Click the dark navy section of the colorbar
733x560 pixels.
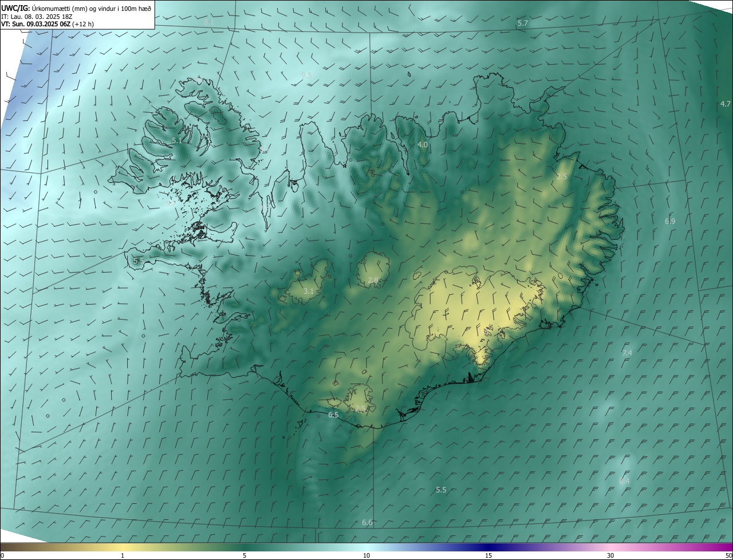pyautogui.click(x=488, y=547)
